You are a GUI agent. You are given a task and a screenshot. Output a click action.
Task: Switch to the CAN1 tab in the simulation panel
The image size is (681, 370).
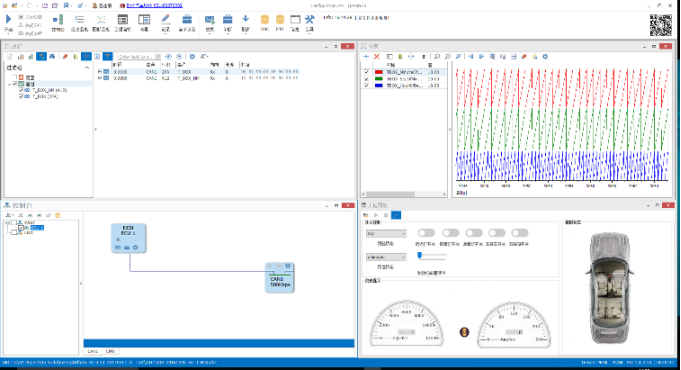point(93,351)
